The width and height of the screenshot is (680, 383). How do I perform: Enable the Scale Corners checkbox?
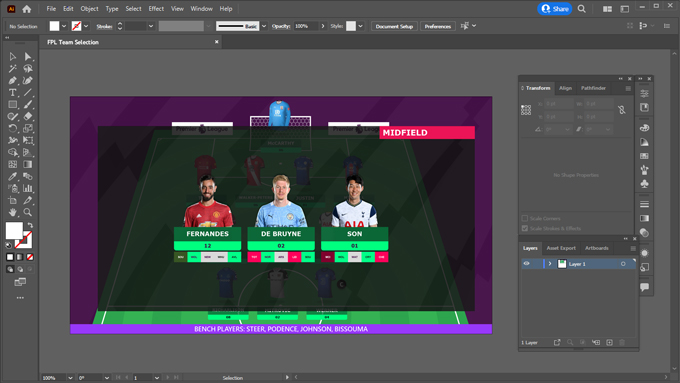click(x=525, y=218)
